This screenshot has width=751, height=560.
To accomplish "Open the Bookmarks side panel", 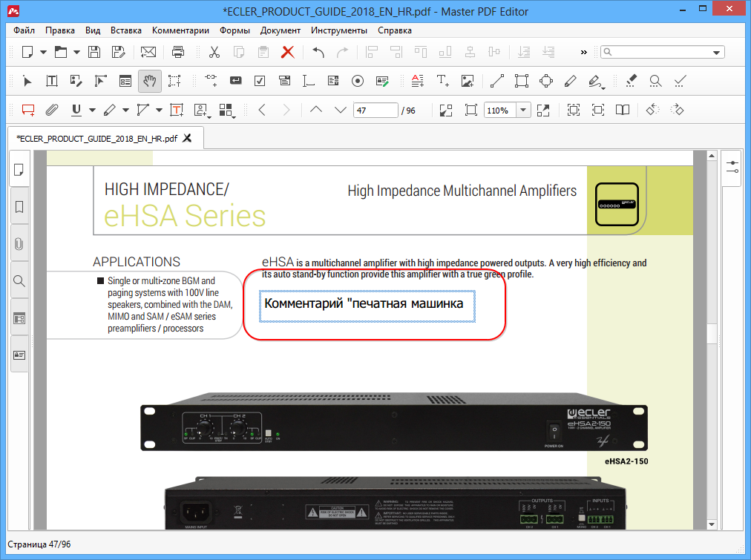I will click(19, 206).
